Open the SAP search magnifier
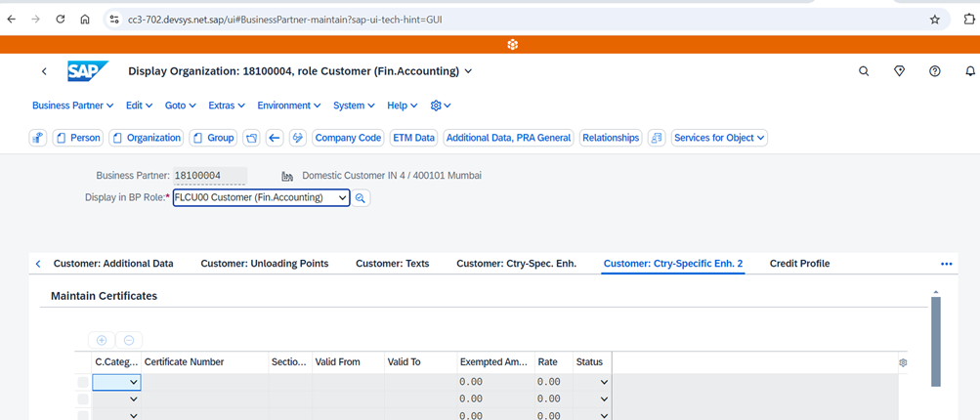 [864, 71]
